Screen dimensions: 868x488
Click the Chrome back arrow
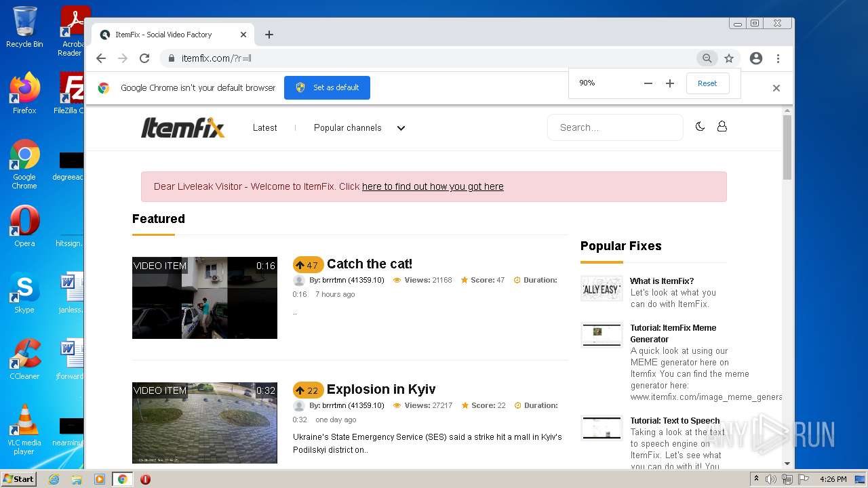(x=101, y=58)
